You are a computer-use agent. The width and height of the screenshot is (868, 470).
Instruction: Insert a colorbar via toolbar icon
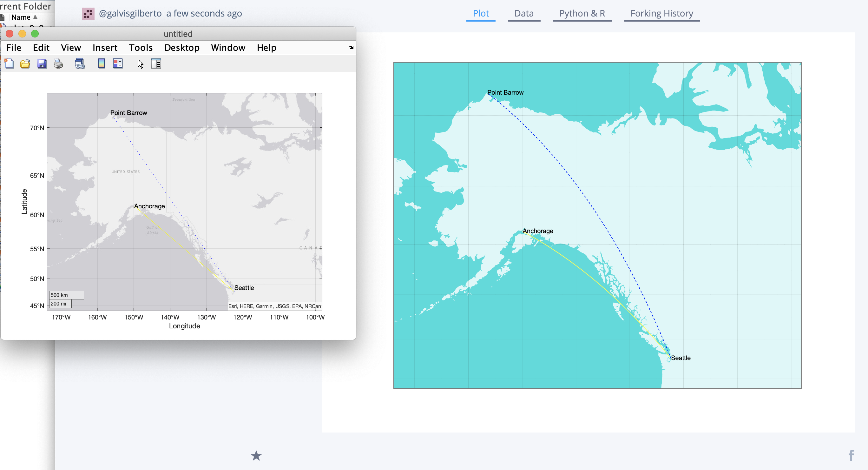tap(102, 64)
